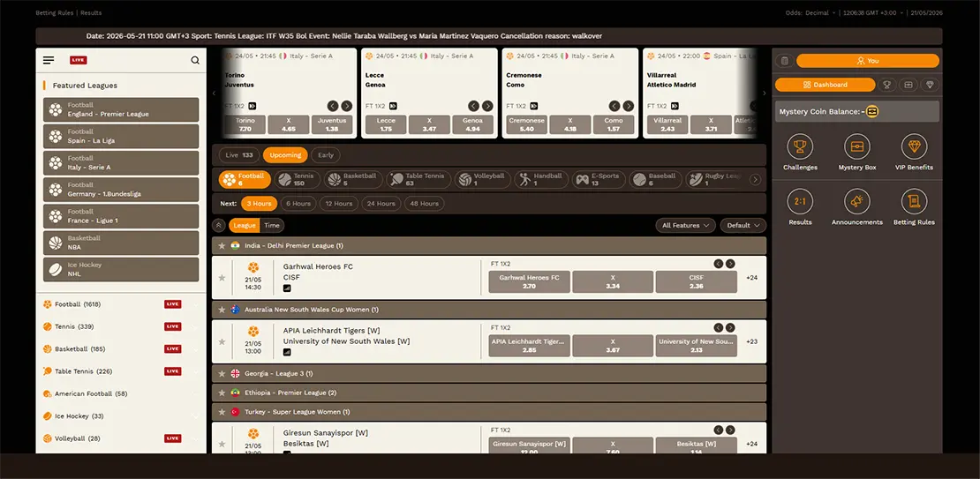Select the Table Tennis 63 sport tab
Image resolution: width=980 pixels, height=479 pixels.
[418, 180]
